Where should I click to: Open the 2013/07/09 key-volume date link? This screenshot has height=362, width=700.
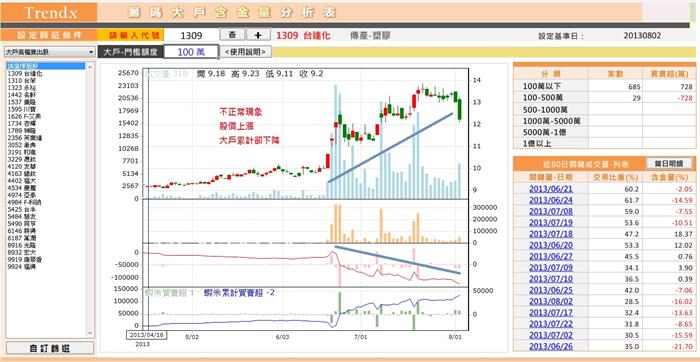550,268
